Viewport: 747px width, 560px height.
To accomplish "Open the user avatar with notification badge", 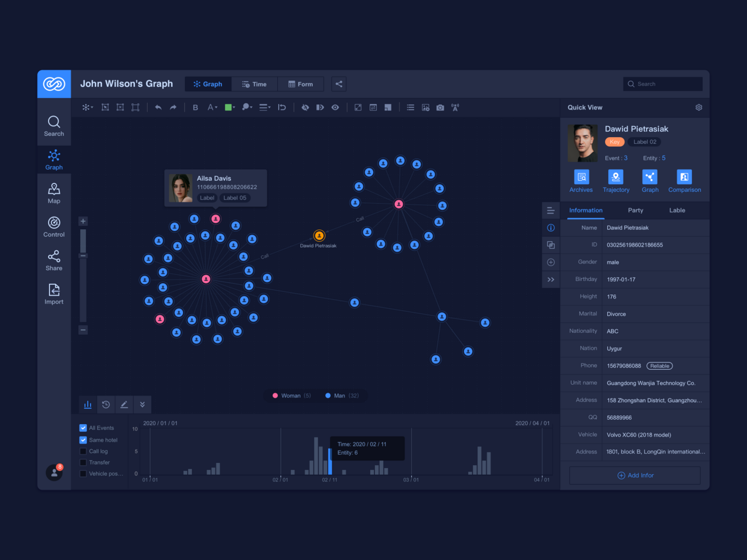I will point(54,472).
